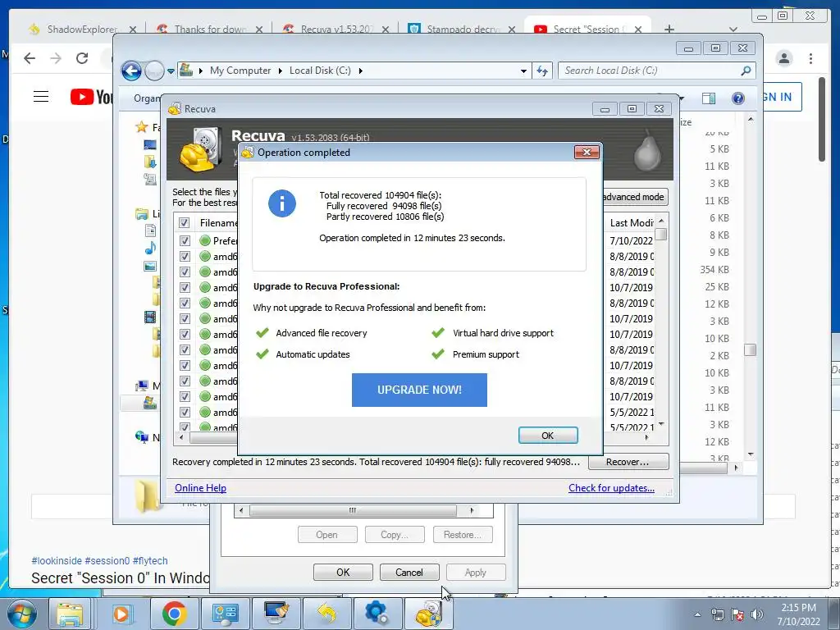Click the Favorites star icon in sidebar
Image resolution: width=840 pixels, height=630 pixels.
[141, 127]
